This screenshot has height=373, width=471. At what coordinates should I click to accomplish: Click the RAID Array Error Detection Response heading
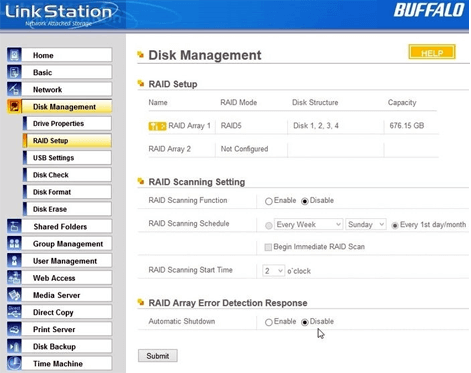(228, 303)
